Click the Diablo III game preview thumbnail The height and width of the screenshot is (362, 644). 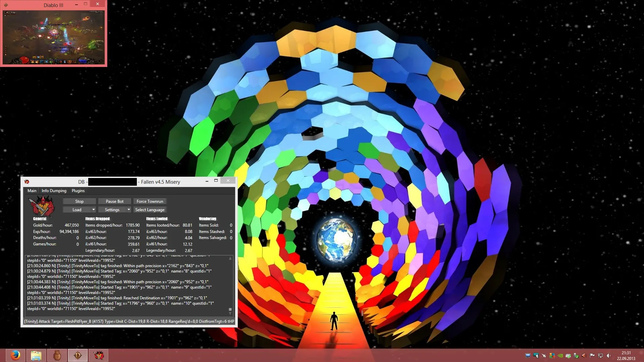(54, 37)
